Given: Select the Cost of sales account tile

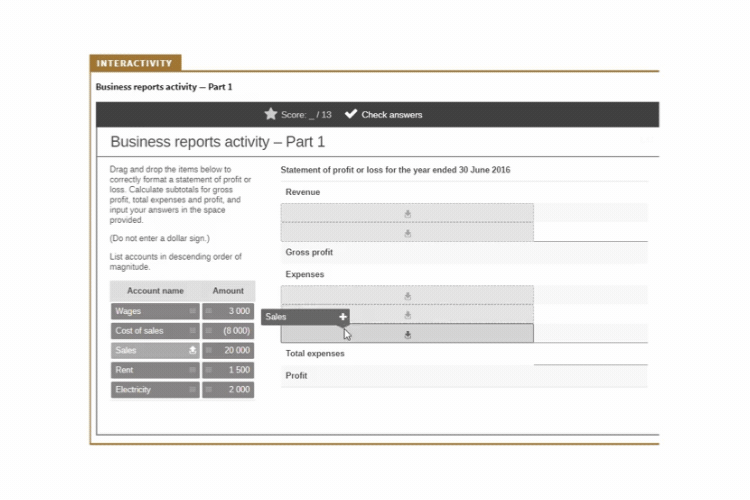Looking at the screenshot, I should click(x=155, y=331).
